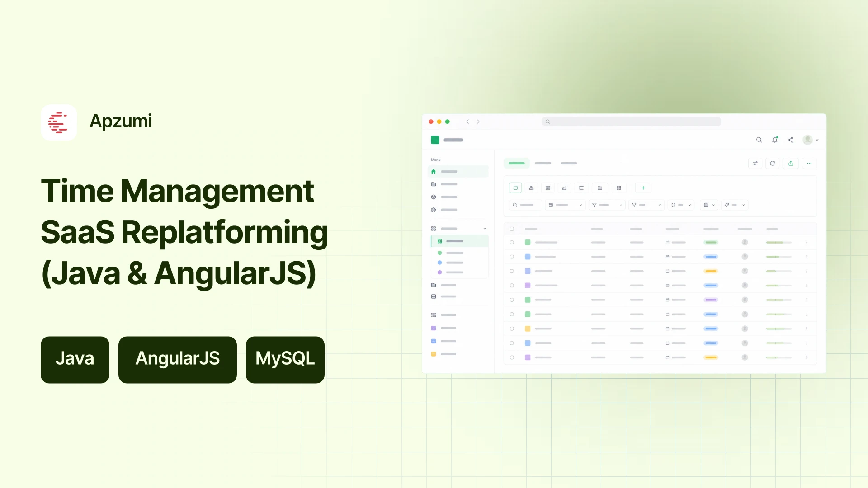The image size is (868, 488).
Task: Click the sliders settings button
Action: [x=755, y=164]
